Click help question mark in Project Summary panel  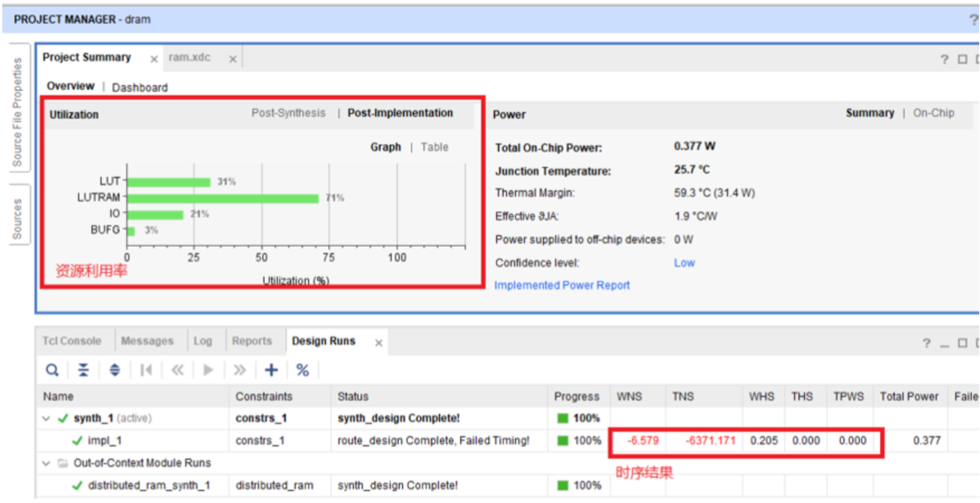click(943, 60)
